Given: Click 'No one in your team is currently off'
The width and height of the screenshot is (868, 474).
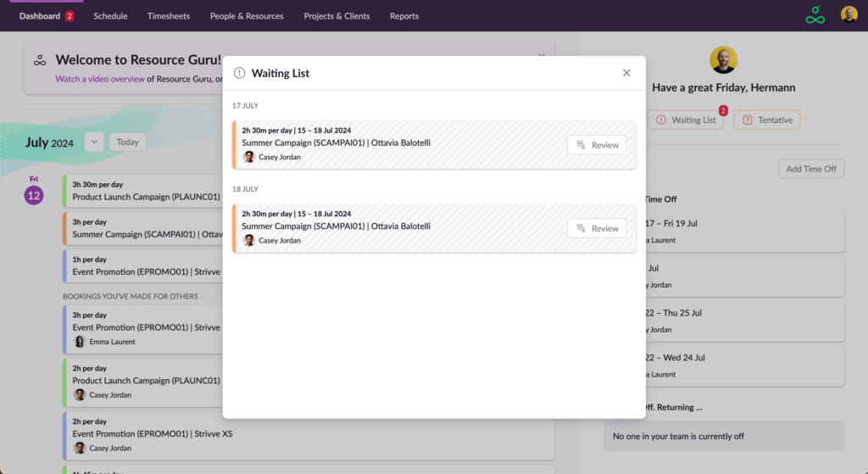Looking at the screenshot, I should pyautogui.click(x=678, y=437).
